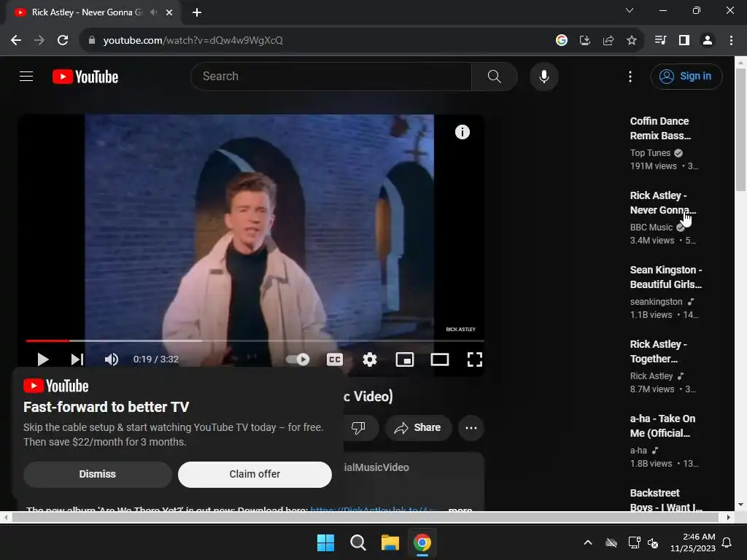Viewport: 747px width, 560px height.
Task: Open a new tab
Action: click(197, 12)
